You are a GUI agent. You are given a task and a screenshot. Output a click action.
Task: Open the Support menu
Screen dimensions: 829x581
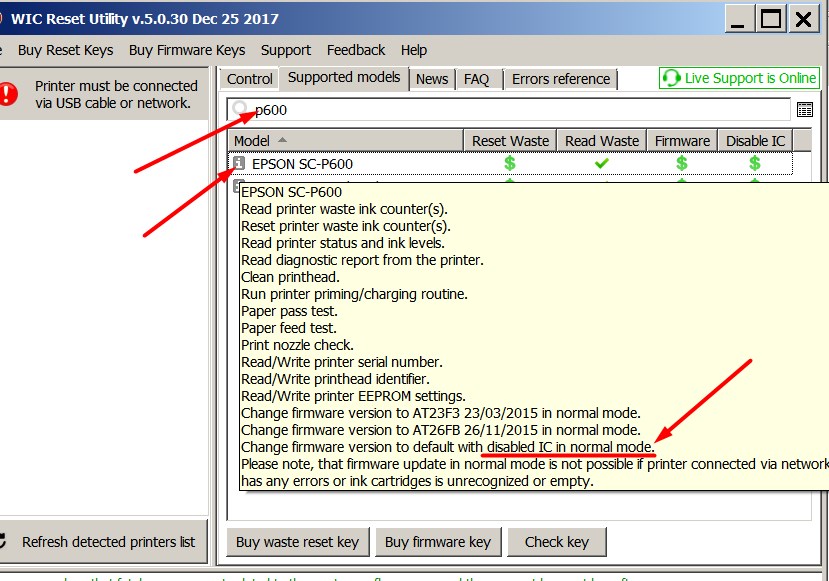(x=285, y=50)
